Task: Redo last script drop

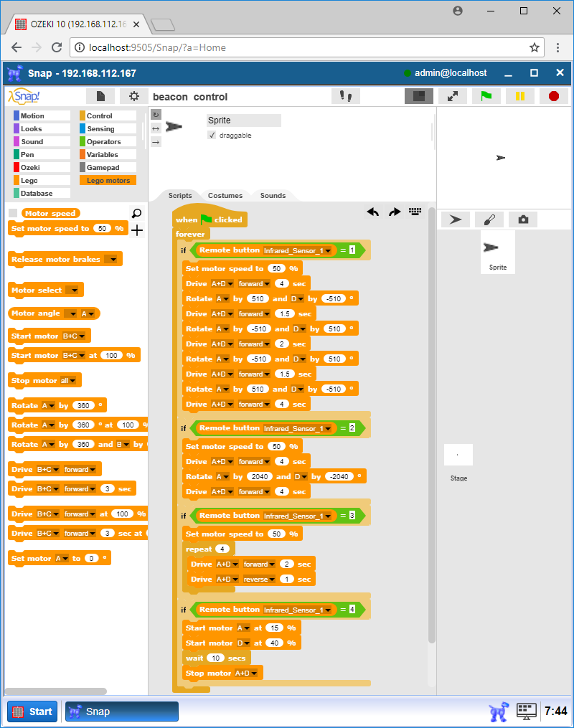Action: tap(395, 212)
